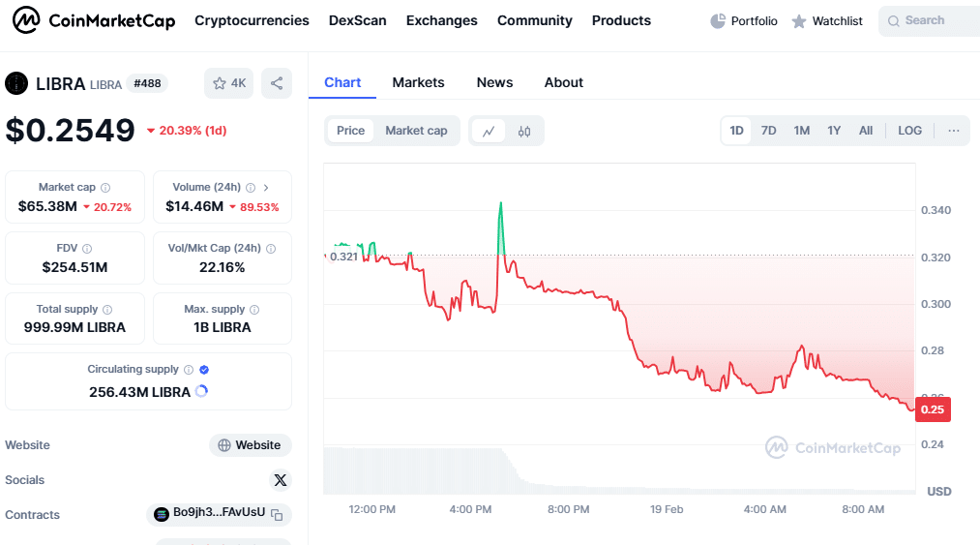Click the #488 rank badge
This screenshot has height=545, width=980.
(147, 83)
